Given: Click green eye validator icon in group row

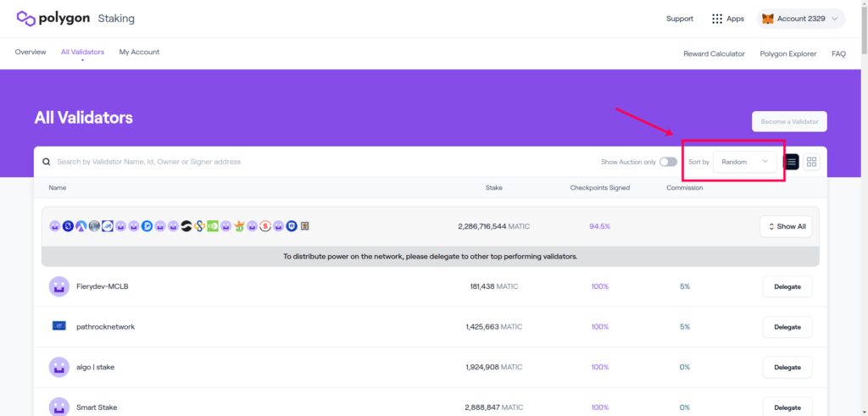Looking at the screenshot, I should click(213, 226).
